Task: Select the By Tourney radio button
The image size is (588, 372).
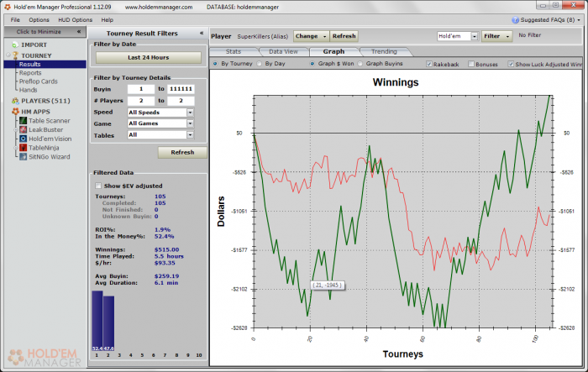Action: 215,63
